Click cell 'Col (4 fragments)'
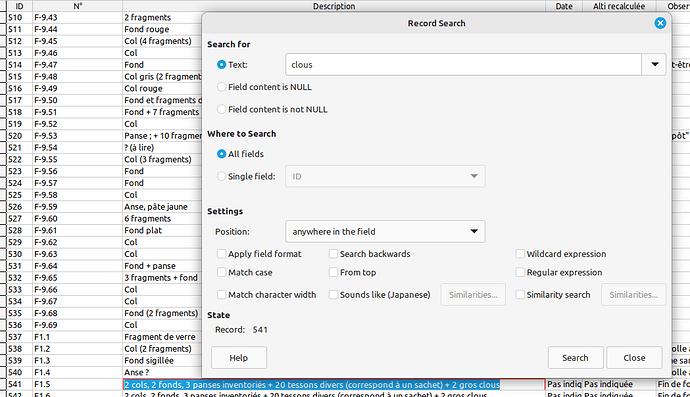The width and height of the screenshot is (690, 397). (x=162, y=41)
